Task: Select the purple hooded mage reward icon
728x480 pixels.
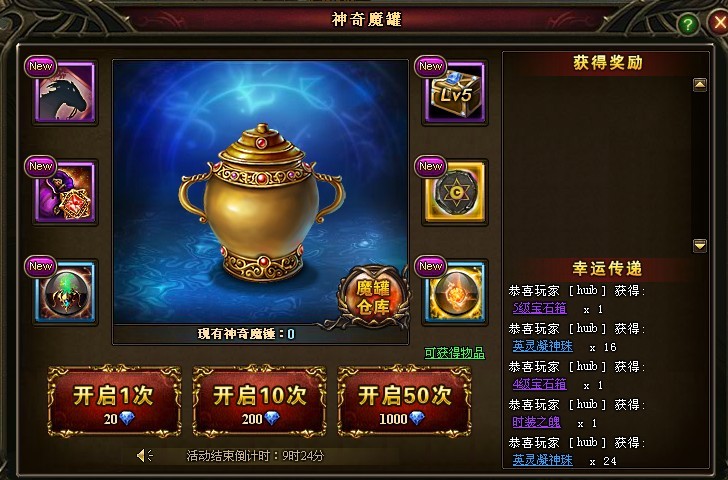Action: (65, 192)
